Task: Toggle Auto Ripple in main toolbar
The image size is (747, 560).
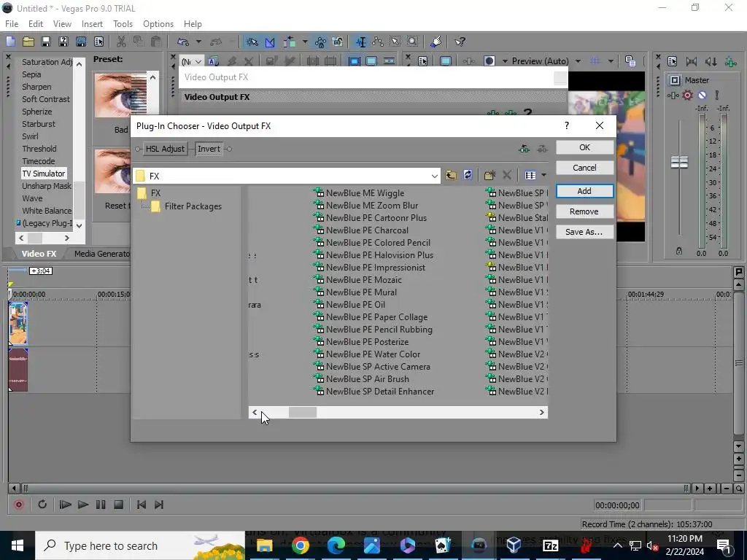Action: (x=290, y=42)
